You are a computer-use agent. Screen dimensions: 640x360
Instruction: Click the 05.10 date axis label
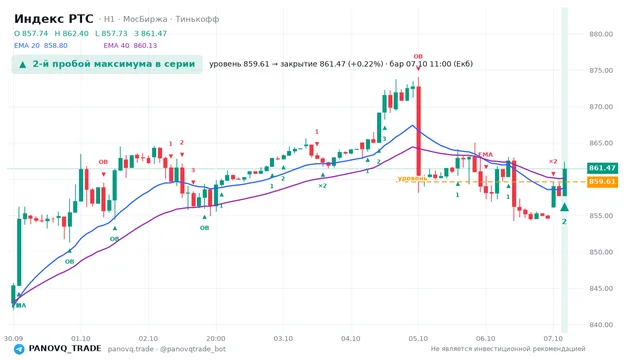418,338
